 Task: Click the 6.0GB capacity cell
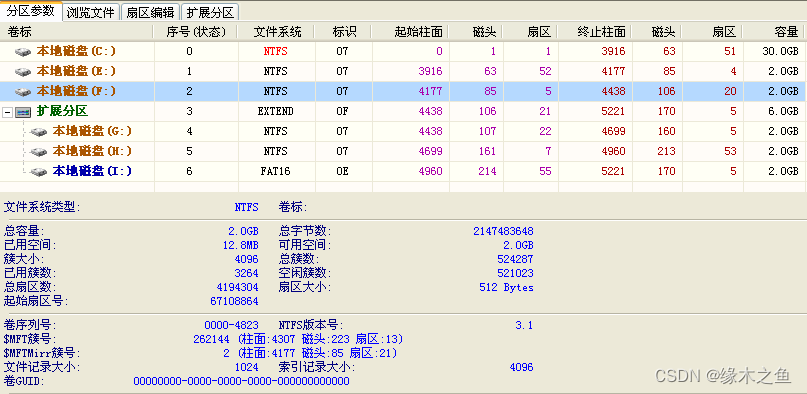point(783,111)
